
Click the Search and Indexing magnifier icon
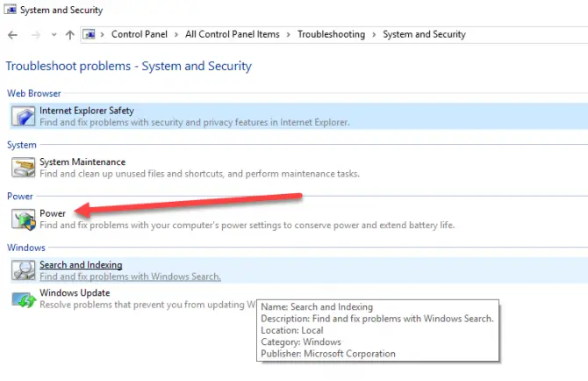coord(23,270)
